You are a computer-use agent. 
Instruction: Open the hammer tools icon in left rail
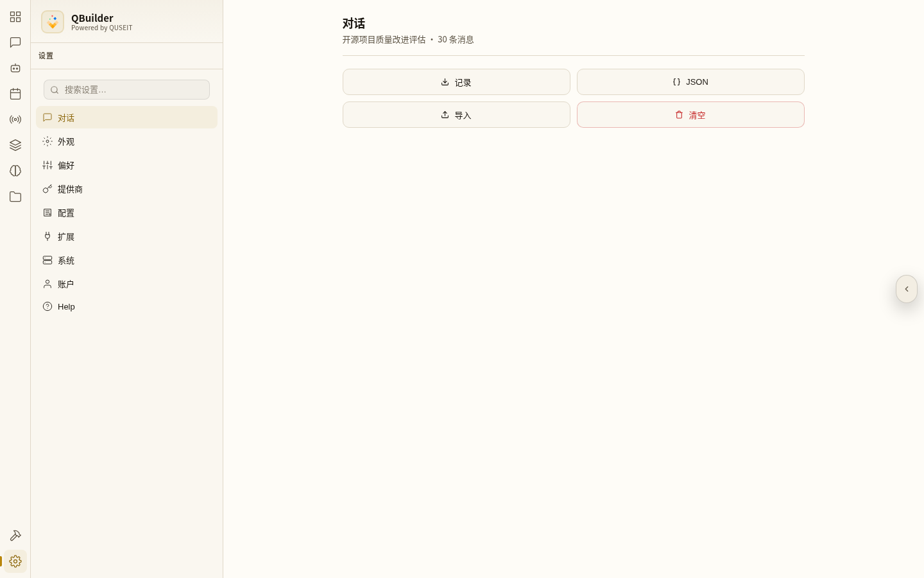pos(15,536)
